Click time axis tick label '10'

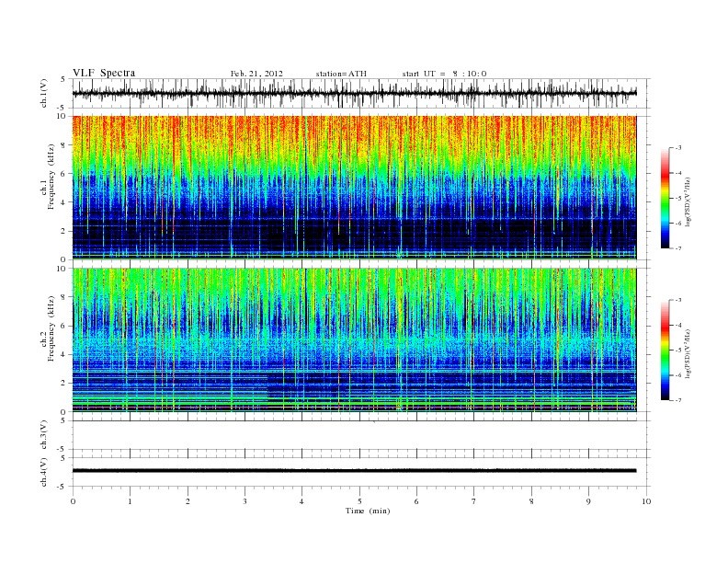[646, 501]
